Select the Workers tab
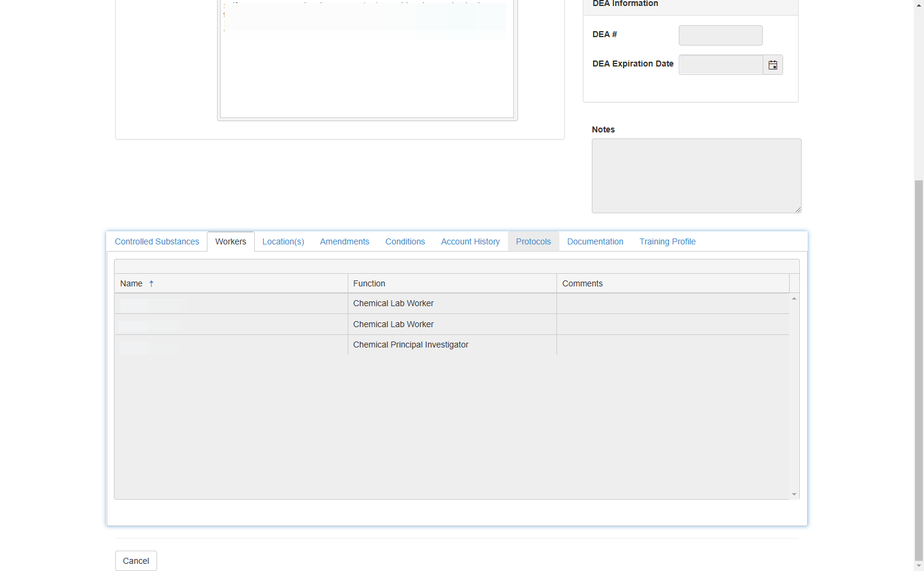Image resolution: width=924 pixels, height=571 pixels. pos(231,241)
